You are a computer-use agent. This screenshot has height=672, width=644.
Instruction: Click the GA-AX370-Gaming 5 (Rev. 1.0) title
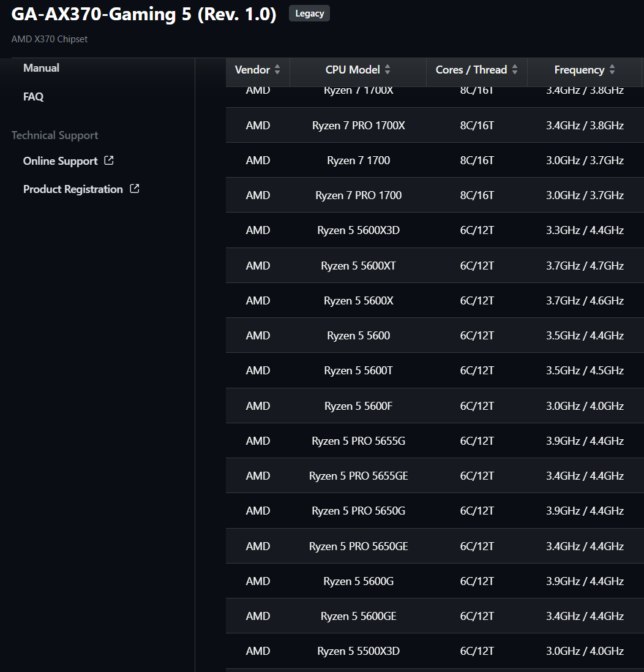pyautogui.click(x=144, y=14)
